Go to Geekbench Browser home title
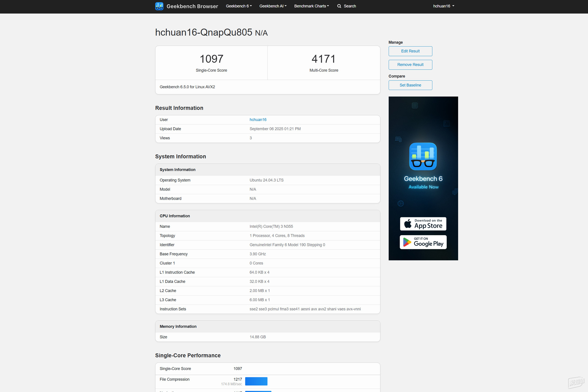 [192, 6]
